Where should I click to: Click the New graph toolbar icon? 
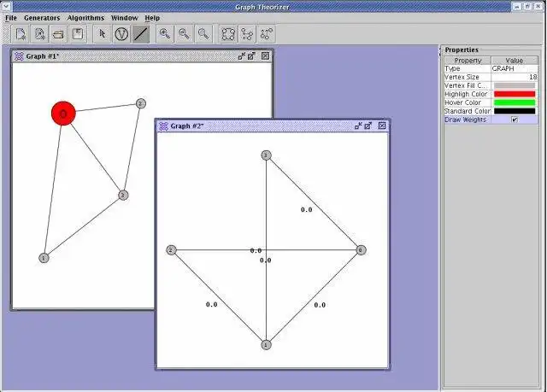pos(21,34)
